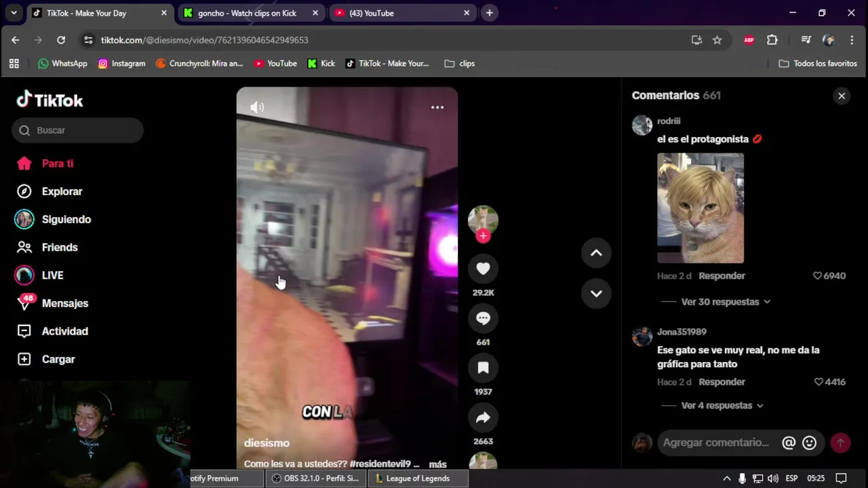Viewport: 868px width, 488px height.
Task: Focus the Buscar search field
Action: pos(77,130)
